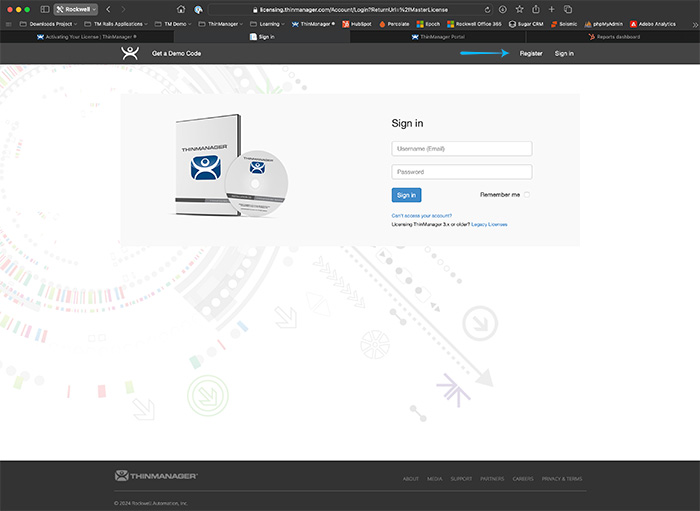
Task: Expand Downloads Project bookmark folder
Action: pos(48,24)
